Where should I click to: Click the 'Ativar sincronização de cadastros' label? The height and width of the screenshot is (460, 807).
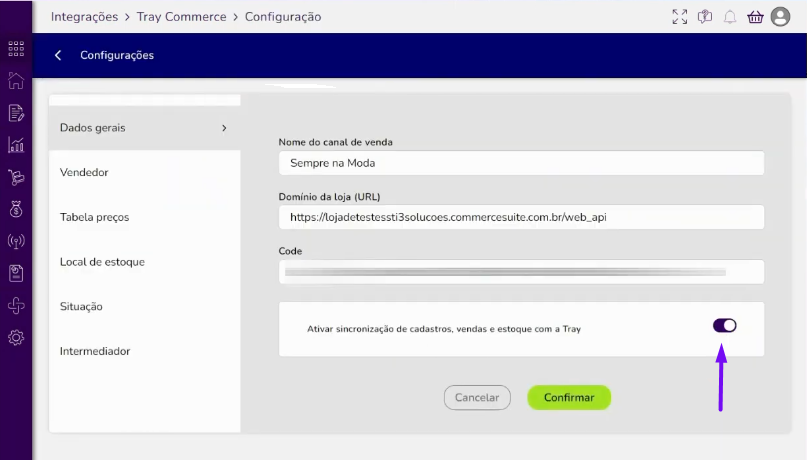pyautogui.click(x=444, y=329)
